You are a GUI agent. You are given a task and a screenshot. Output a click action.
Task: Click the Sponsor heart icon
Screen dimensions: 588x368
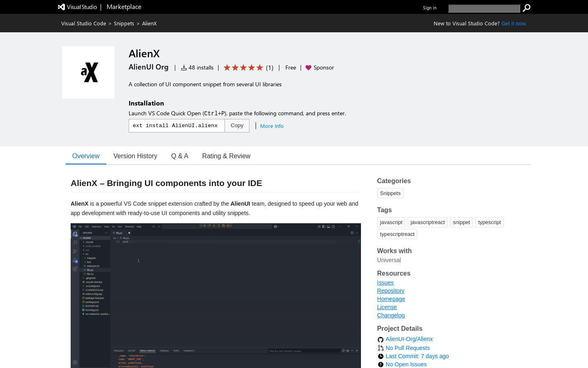coord(308,68)
